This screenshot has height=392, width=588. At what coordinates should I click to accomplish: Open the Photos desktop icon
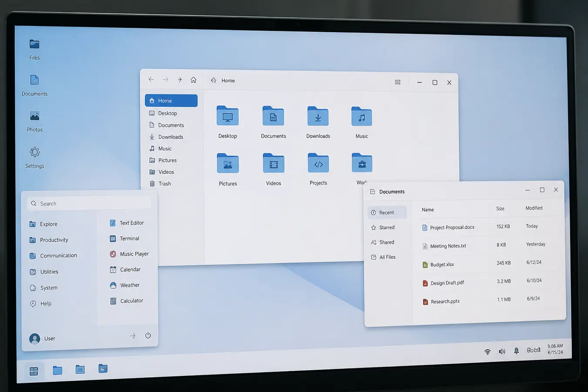click(x=34, y=121)
